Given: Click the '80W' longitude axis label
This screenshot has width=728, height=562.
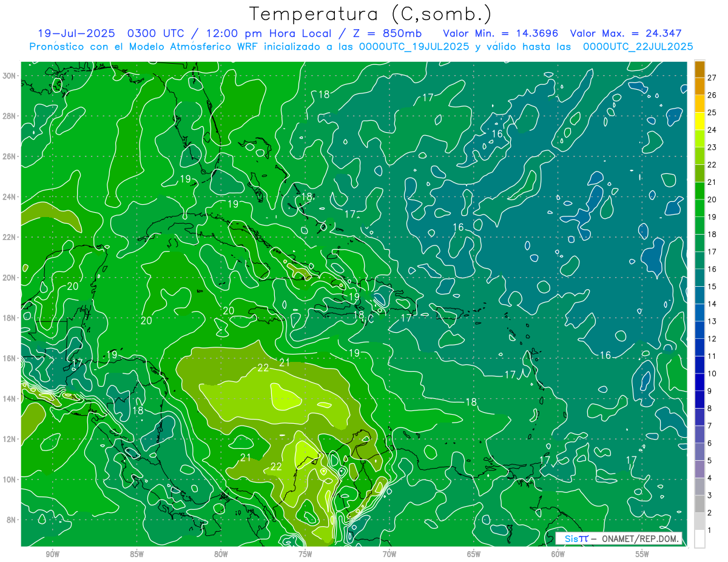Looking at the screenshot, I should 221,554.
